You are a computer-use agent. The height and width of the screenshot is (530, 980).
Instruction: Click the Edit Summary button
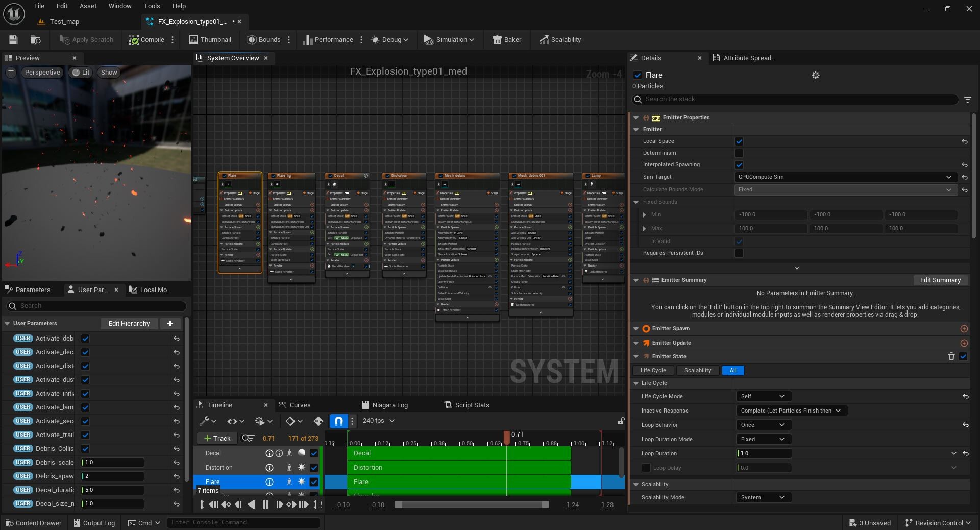point(940,280)
